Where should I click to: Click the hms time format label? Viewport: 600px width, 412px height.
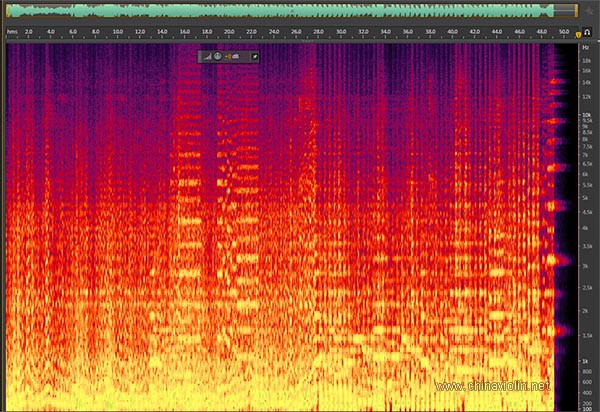tap(12, 32)
